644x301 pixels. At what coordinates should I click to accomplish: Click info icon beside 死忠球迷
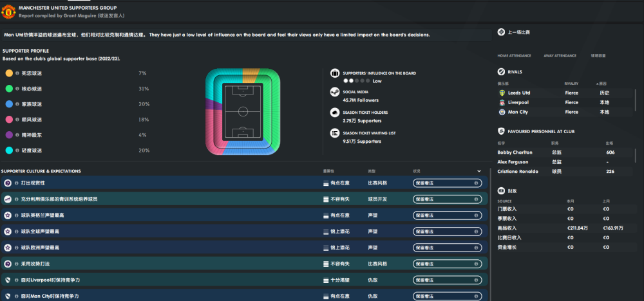tap(17, 73)
